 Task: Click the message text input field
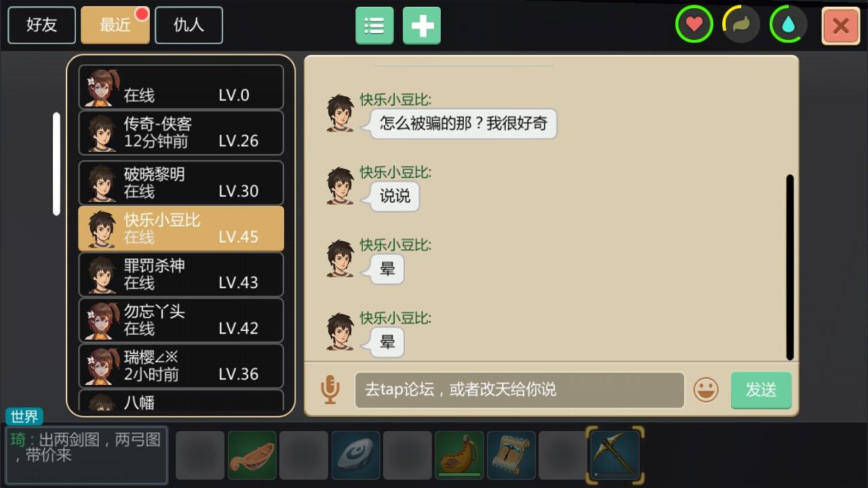pyautogui.click(x=519, y=390)
